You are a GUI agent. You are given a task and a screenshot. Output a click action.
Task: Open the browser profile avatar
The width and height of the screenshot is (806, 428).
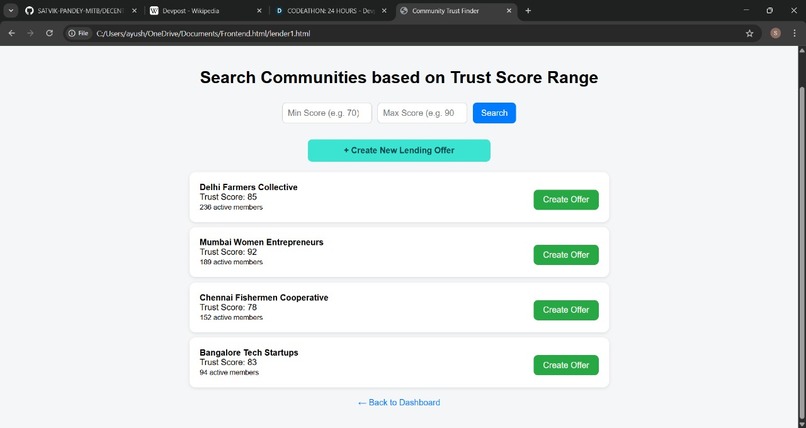click(x=775, y=33)
